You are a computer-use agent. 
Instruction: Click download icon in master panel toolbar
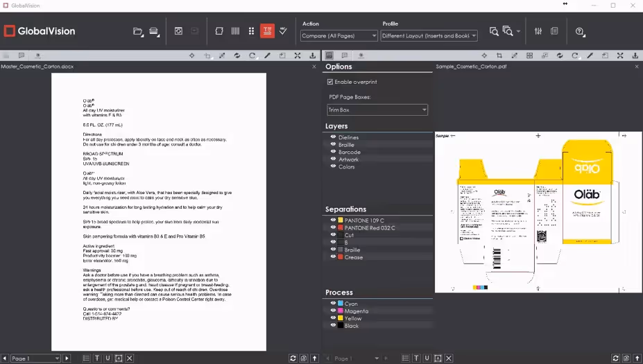click(x=312, y=55)
